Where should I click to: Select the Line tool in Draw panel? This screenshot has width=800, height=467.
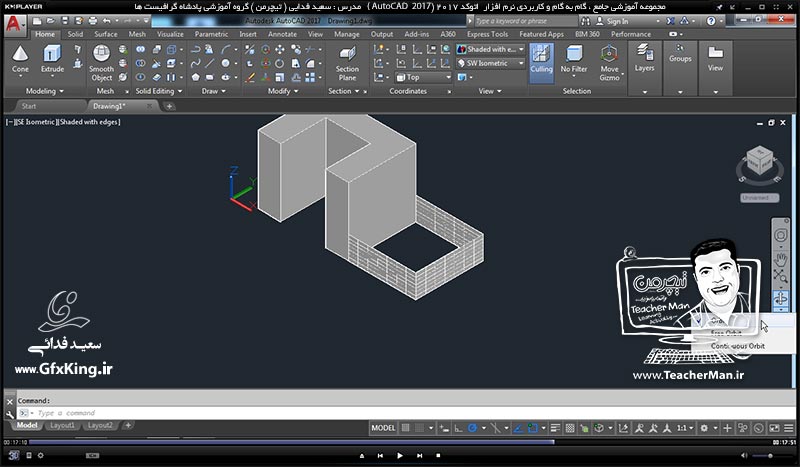[210, 63]
